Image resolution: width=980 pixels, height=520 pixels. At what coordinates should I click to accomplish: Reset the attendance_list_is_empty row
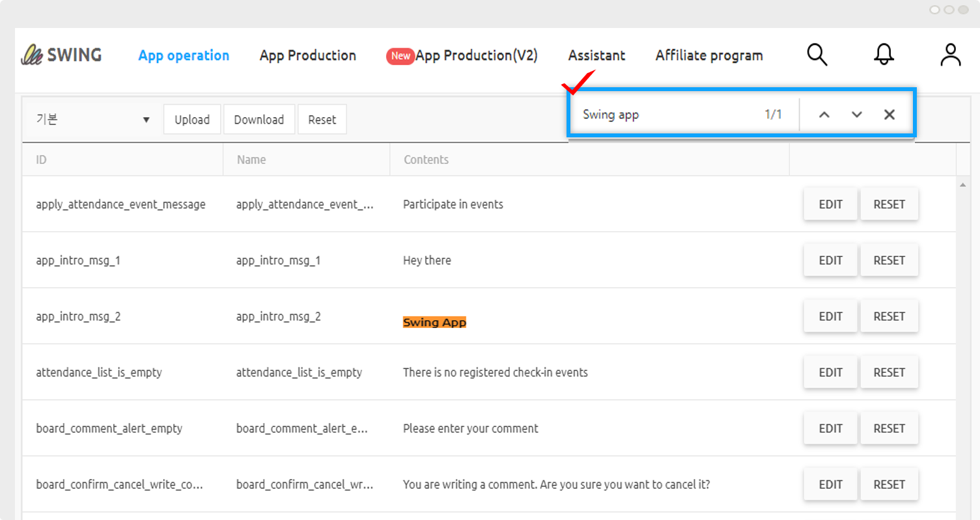pos(889,372)
